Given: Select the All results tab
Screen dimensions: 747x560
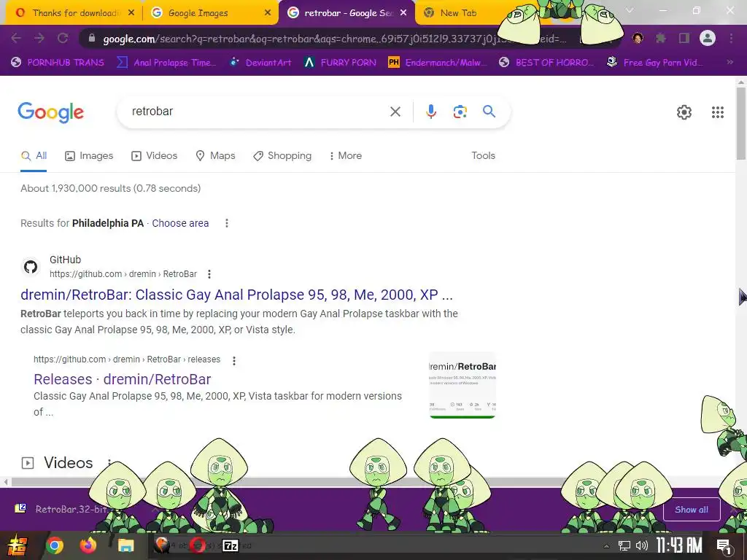Looking at the screenshot, I should click(x=34, y=156).
